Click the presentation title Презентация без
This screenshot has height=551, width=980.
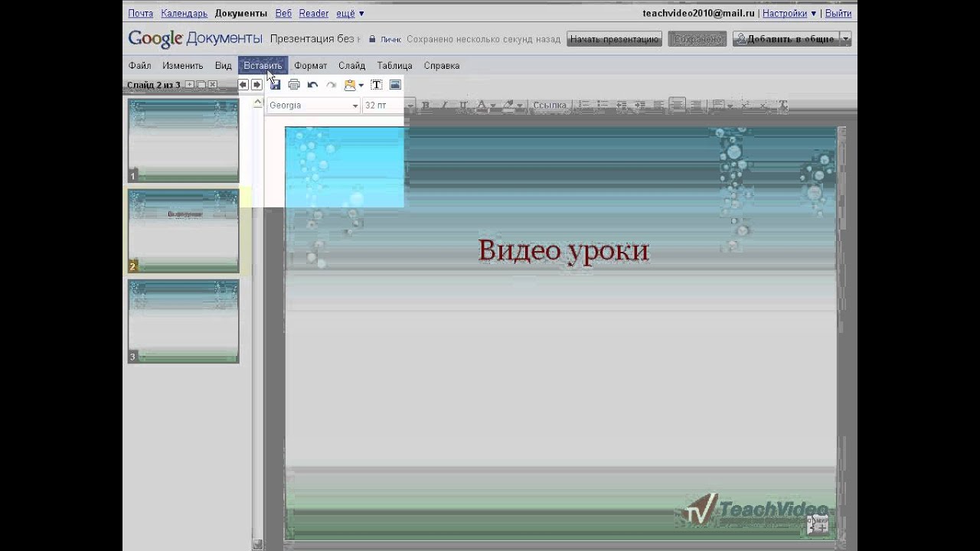(315, 38)
